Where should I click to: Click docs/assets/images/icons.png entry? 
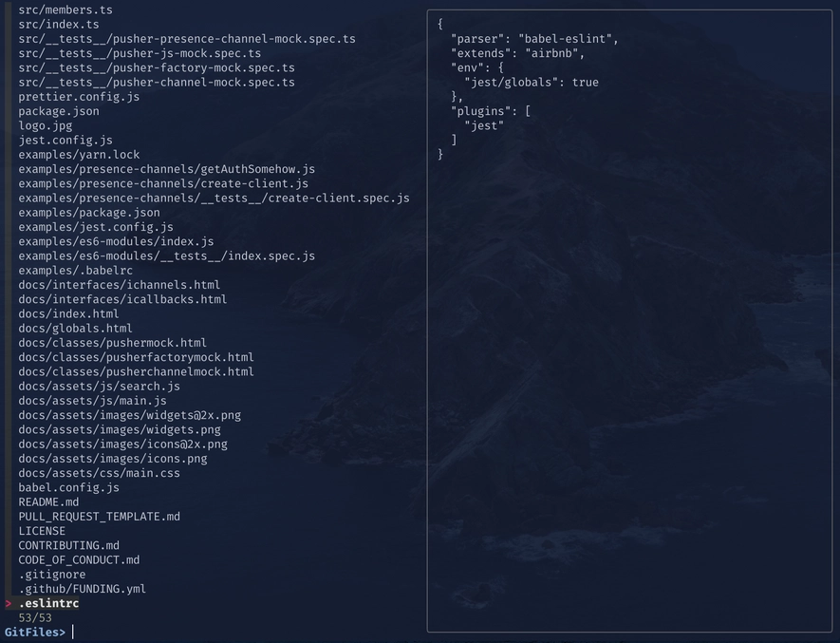pyautogui.click(x=113, y=459)
